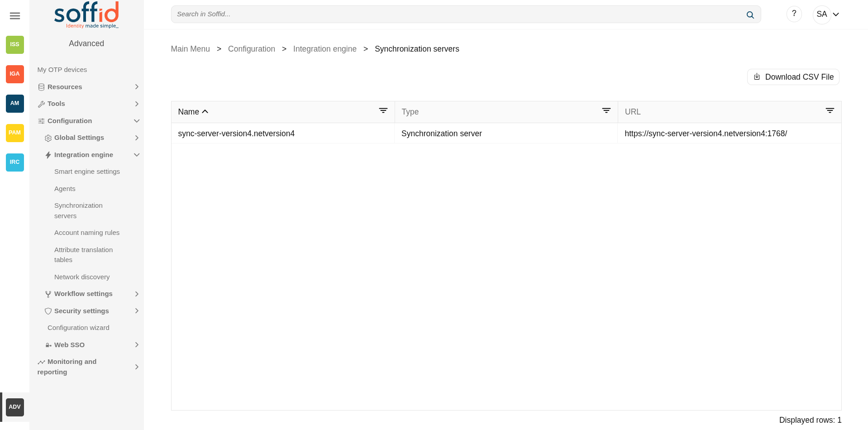Screen dimensions: 868x430
Task: Sort by URL column header
Action: [633, 112]
